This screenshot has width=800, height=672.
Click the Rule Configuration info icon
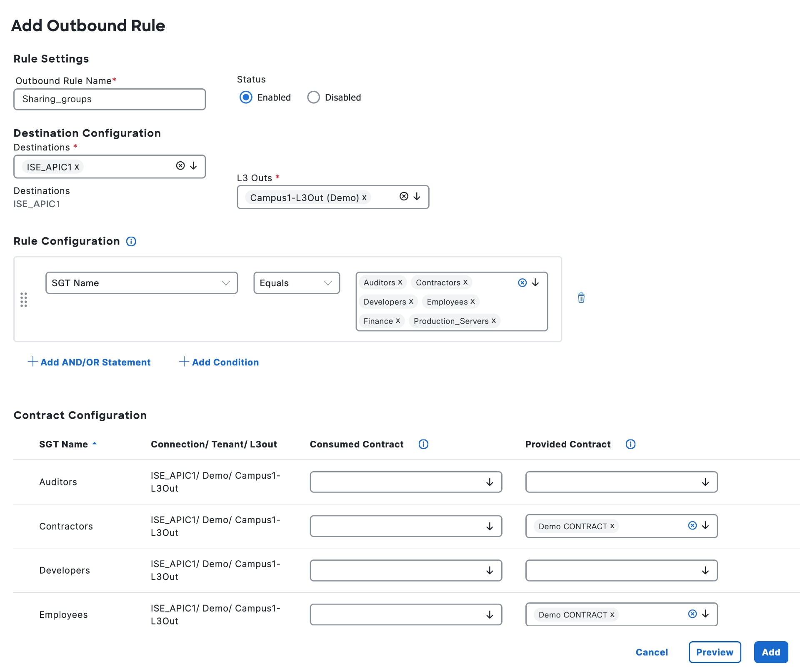pos(131,241)
